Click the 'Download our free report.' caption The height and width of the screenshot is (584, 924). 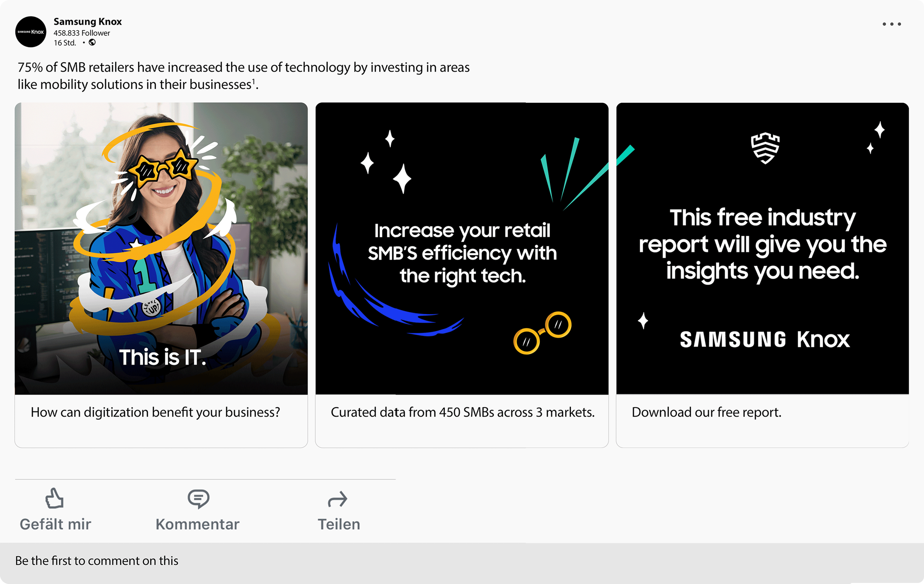pyautogui.click(x=706, y=412)
